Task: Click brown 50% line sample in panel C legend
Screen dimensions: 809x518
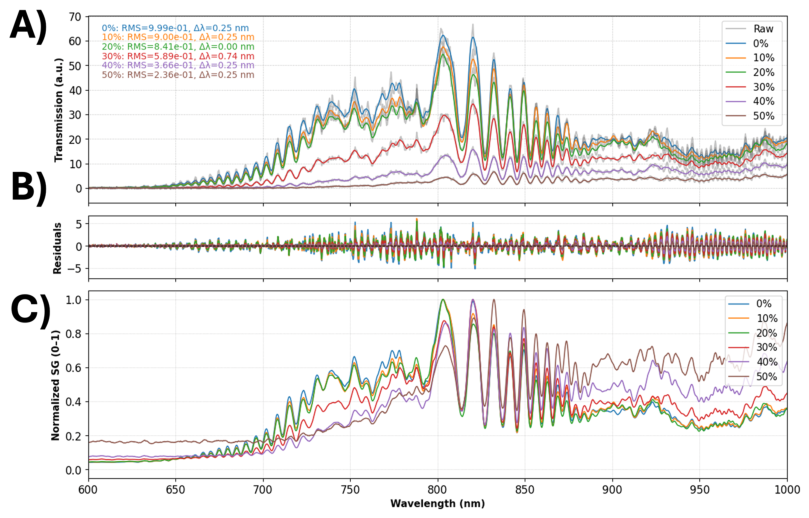Action: pos(739,377)
